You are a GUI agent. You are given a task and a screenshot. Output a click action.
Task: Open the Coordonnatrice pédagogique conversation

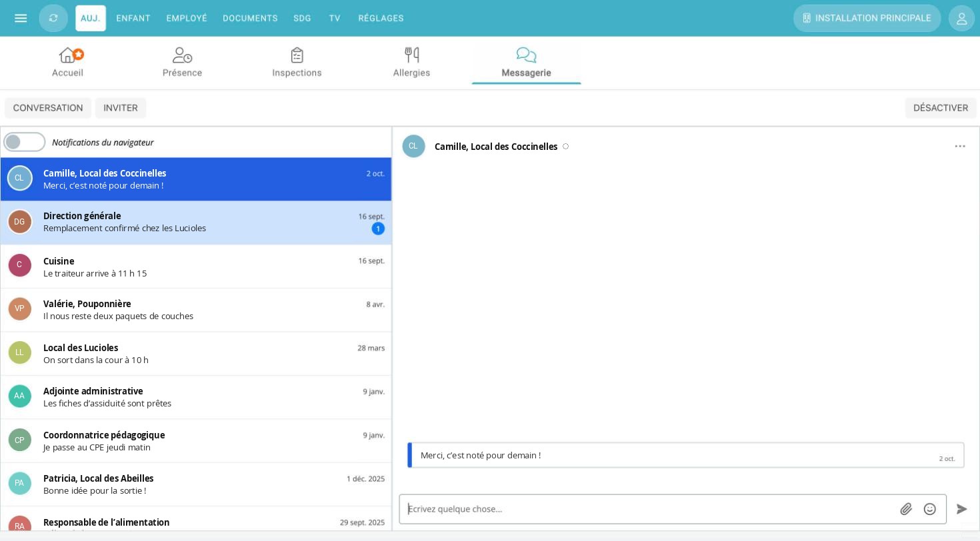[196, 441]
